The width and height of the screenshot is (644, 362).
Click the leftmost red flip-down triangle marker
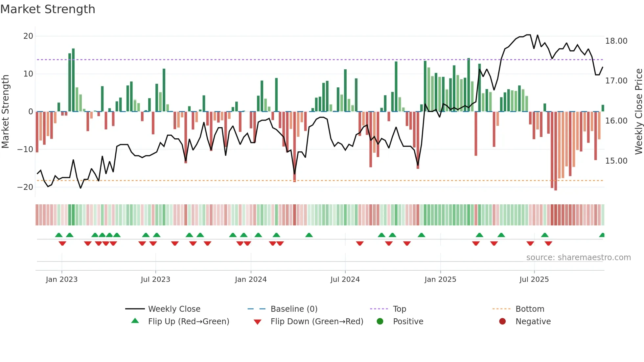(x=62, y=243)
